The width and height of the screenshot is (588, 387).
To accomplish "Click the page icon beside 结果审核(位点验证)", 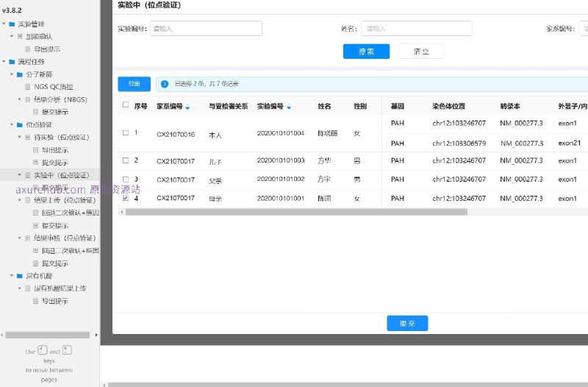I will (28, 238).
